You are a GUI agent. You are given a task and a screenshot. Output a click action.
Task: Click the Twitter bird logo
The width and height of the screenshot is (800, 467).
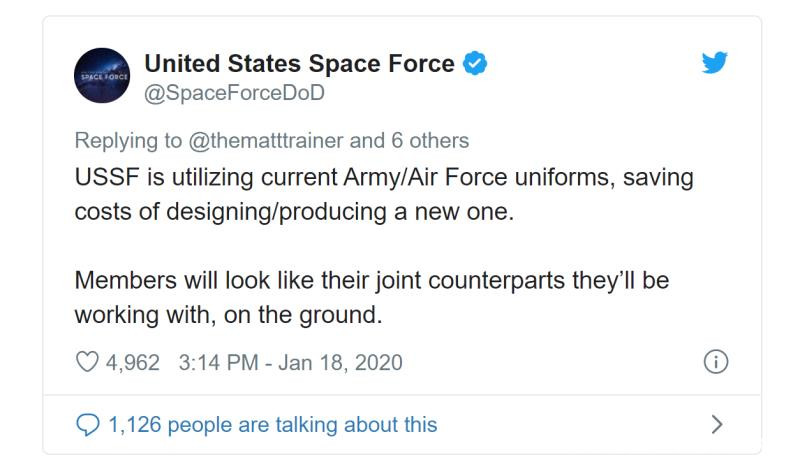coord(713,63)
